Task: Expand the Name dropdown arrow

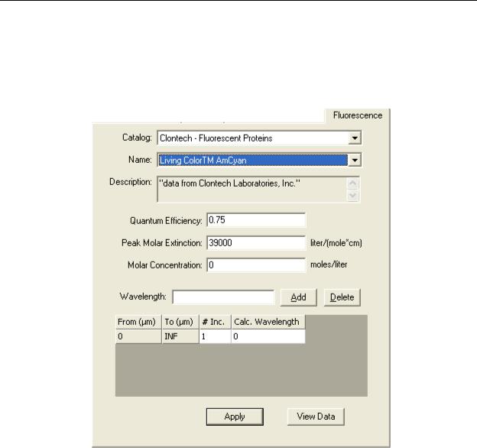Action: [355, 160]
